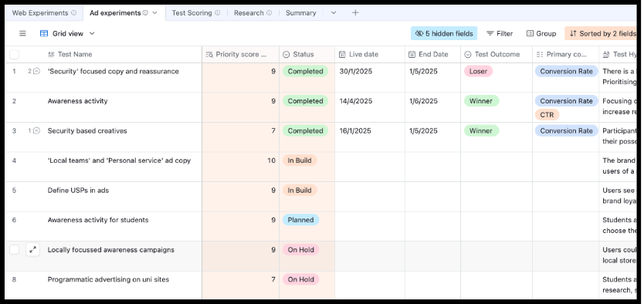Select the Security based creatives name cell

pos(124,137)
